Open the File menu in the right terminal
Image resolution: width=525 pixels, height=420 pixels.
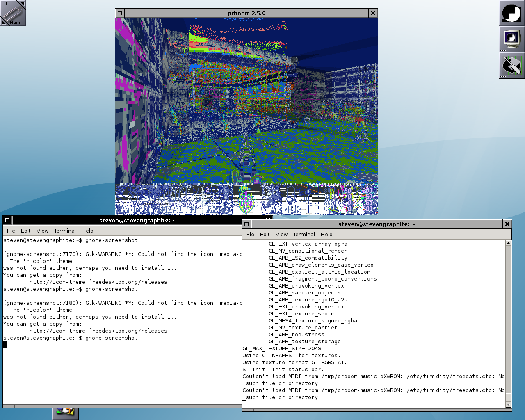tap(250, 235)
